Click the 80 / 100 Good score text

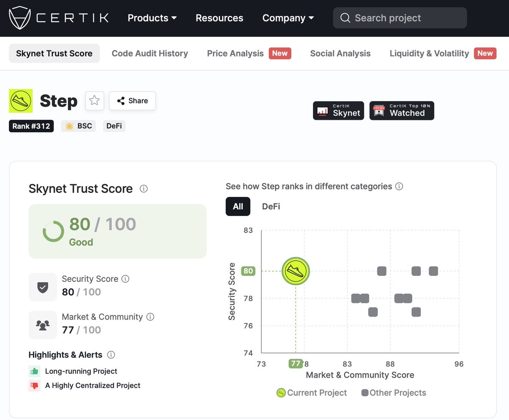[x=102, y=231]
